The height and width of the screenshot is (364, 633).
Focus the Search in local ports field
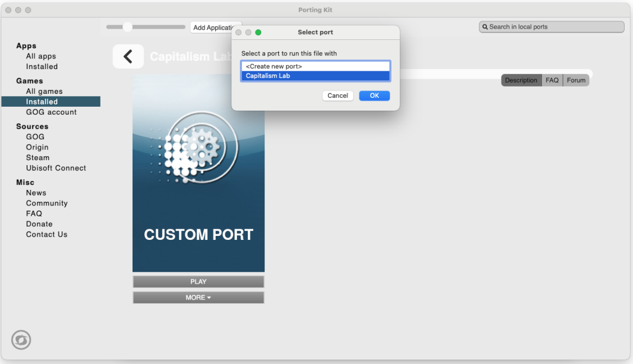(x=552, y=27)
